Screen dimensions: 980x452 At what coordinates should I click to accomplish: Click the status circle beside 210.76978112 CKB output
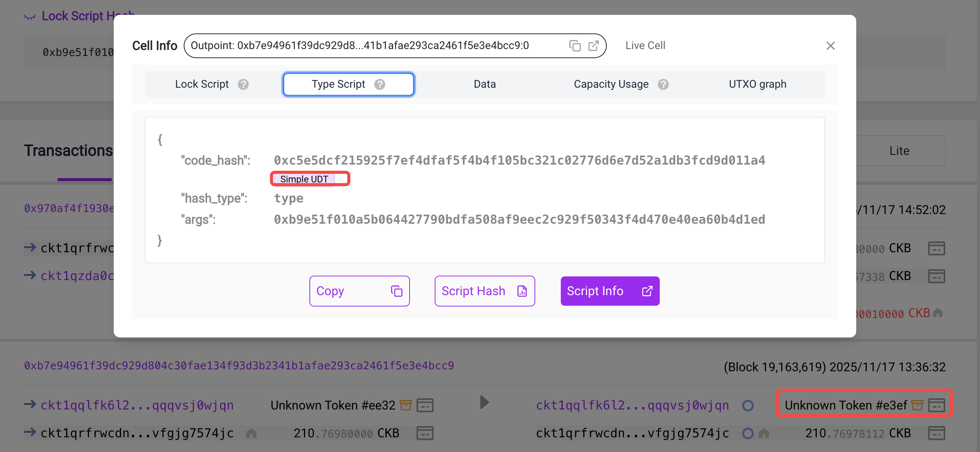click(748, 433)
